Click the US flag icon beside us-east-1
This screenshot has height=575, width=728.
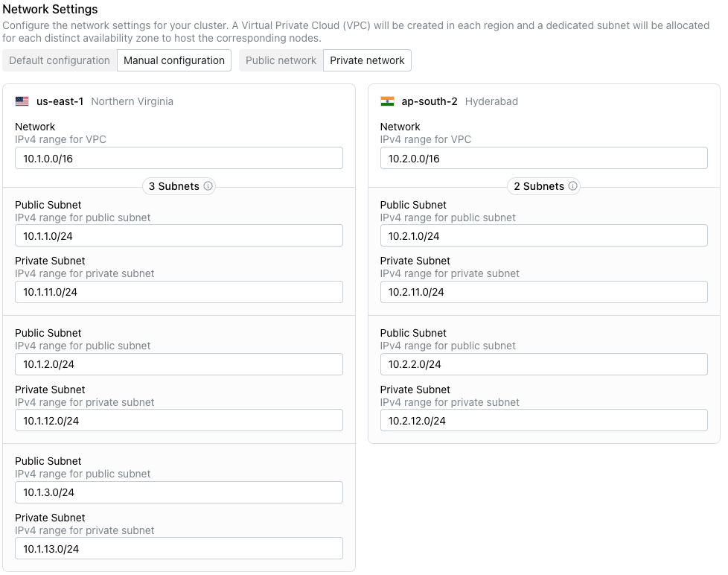(22, 102)
